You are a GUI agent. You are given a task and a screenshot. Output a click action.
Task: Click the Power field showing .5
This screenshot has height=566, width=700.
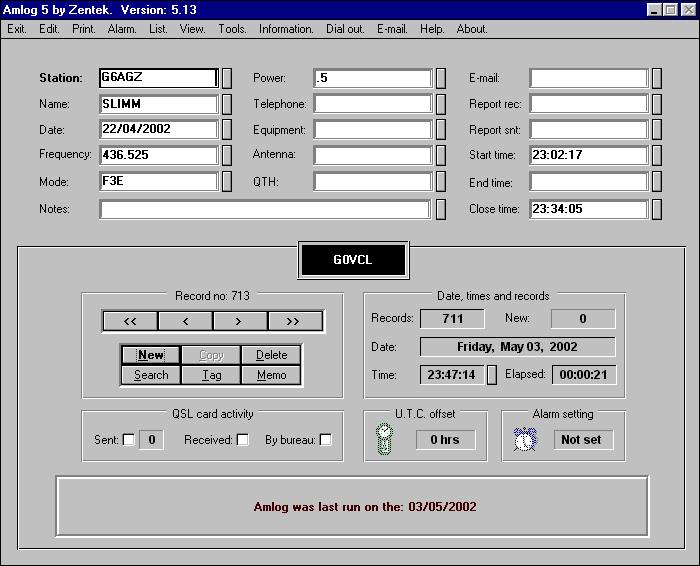373,78
